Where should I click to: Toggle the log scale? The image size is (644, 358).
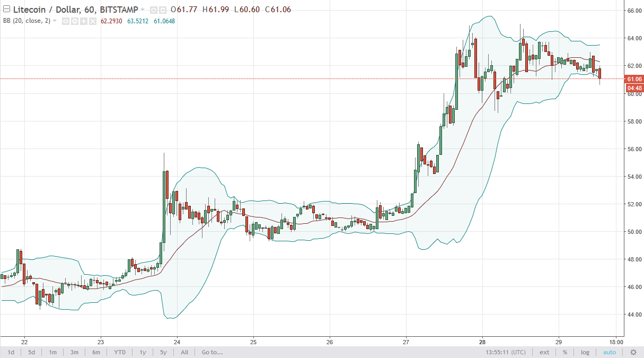coord(585,352)
